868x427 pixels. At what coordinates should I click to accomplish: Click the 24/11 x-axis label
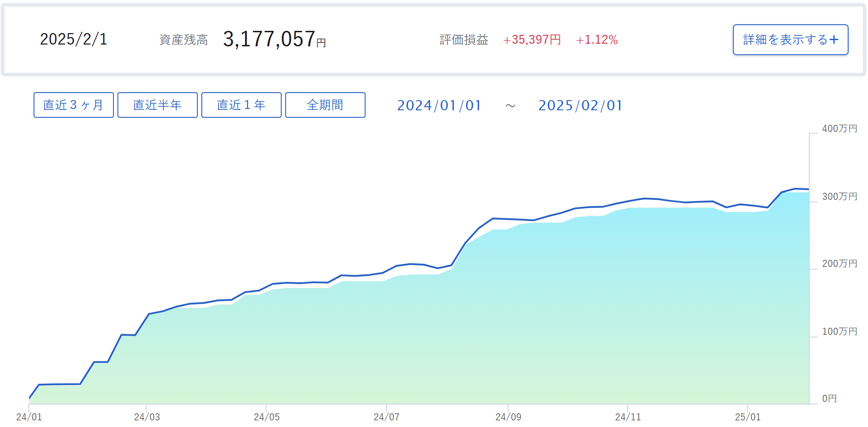(628, 417)
